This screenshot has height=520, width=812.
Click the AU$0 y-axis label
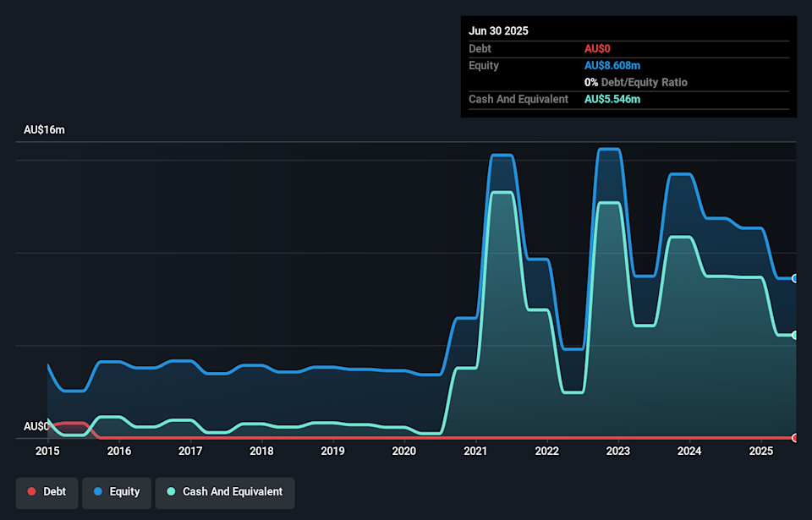pos(36,427)
